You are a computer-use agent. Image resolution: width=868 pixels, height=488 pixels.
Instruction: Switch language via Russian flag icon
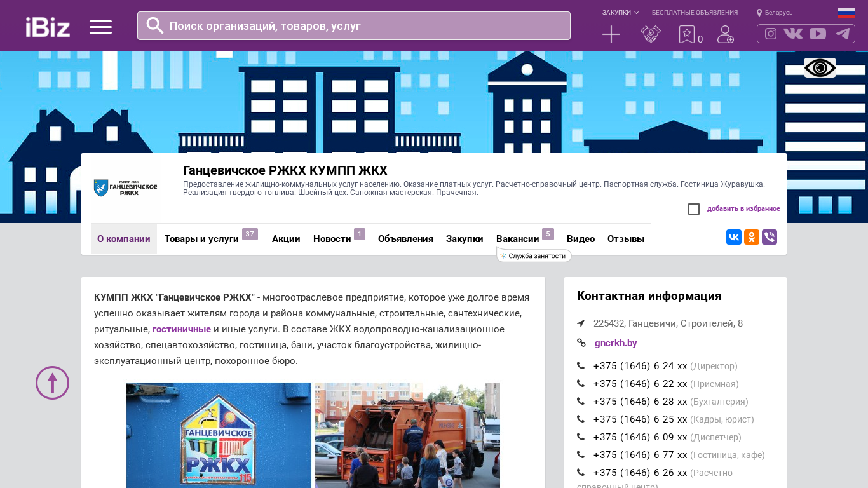coord(846,13)
